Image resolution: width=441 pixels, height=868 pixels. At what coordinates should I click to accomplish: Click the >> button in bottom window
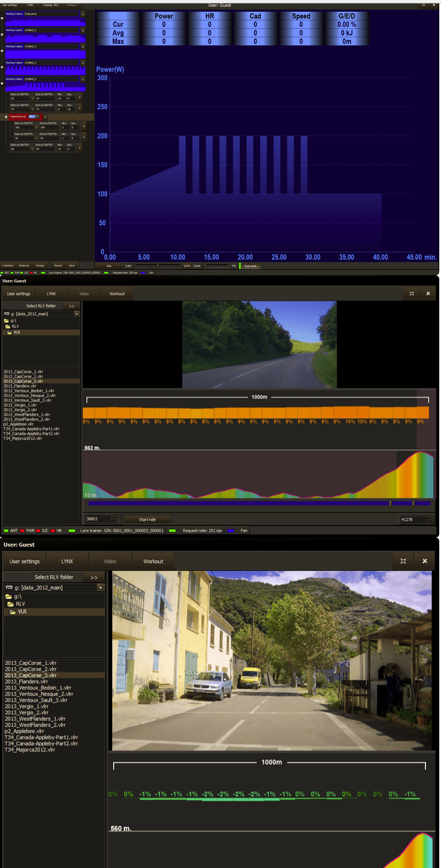pos(94,577)
